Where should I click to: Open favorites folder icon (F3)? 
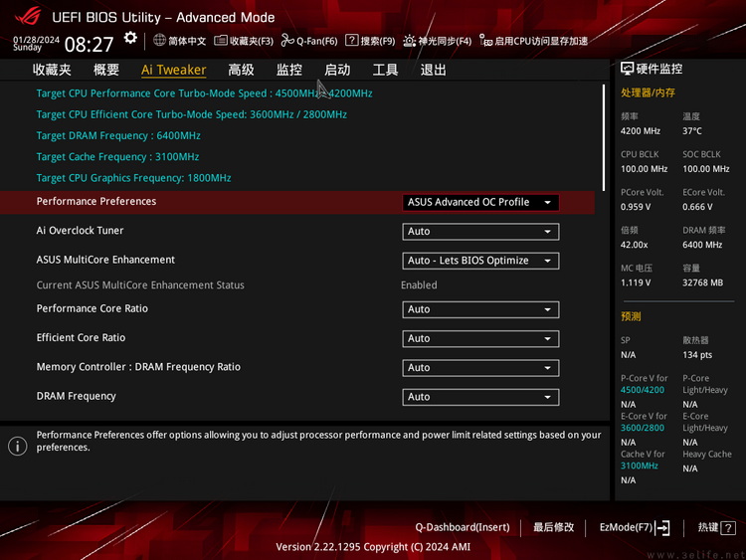click(x=220, y=41)
